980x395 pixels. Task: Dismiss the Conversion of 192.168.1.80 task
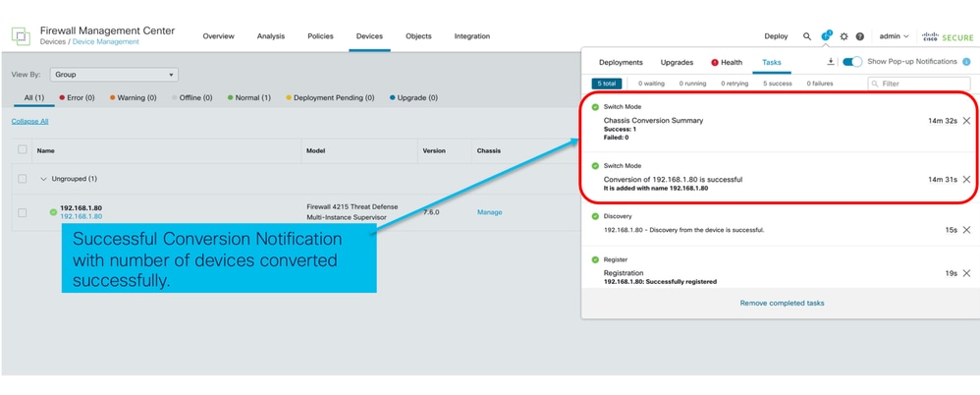[966, 180]
